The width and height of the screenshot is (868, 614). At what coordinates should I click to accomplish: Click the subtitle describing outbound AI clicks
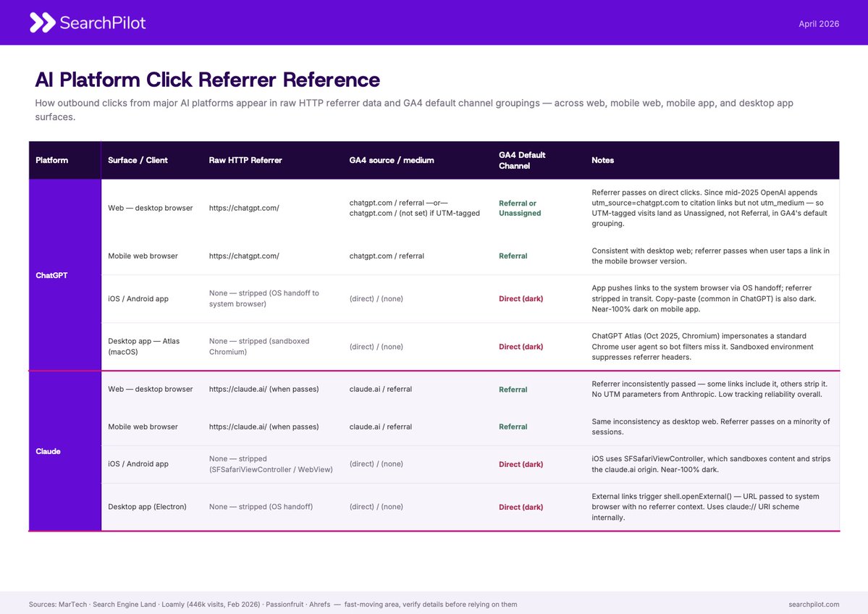click(x=414, y=109)
